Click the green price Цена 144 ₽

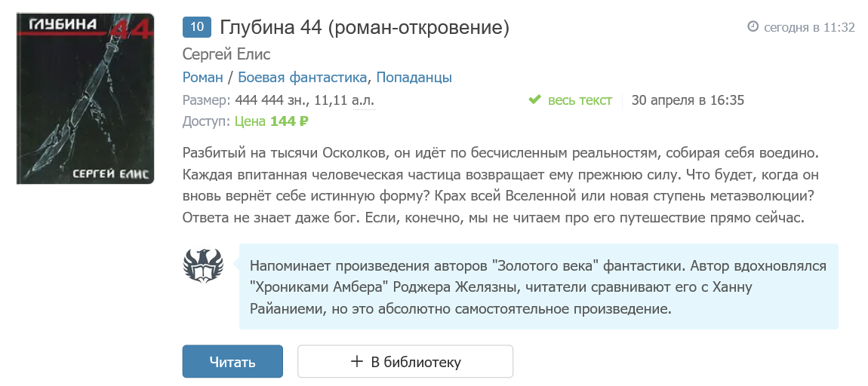click(272, 121)
